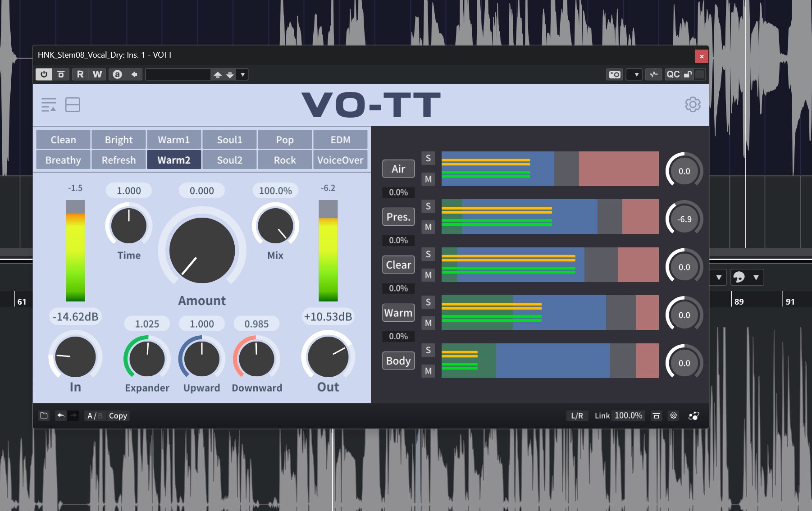The image size is (812, 511).
Task: Click the Write automation W button
Action: coord(97,74)
